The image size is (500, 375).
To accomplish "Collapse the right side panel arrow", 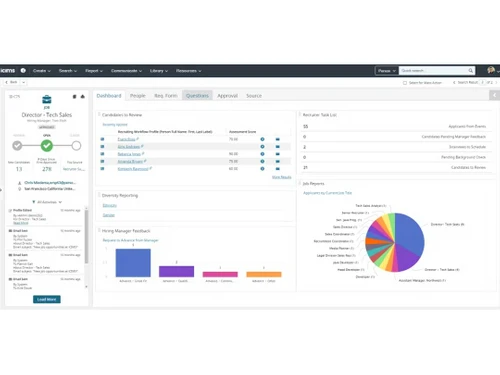I will point(494,95).
